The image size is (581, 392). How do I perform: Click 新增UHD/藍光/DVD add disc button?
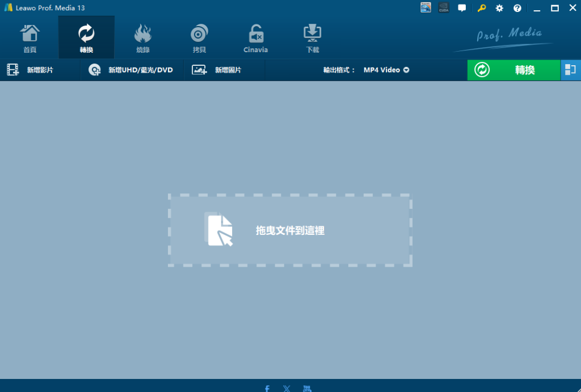coord(130,70)
